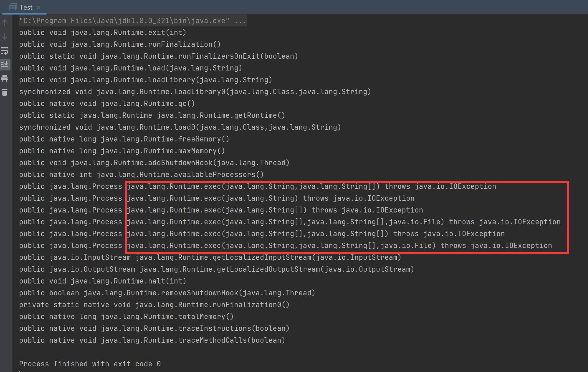Click the freeMemory() output line
The image size is (588, 372).
(124, 139)
